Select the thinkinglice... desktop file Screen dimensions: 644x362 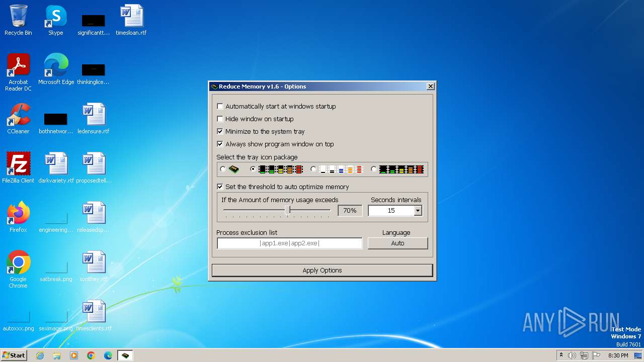(x=93, y=73)
